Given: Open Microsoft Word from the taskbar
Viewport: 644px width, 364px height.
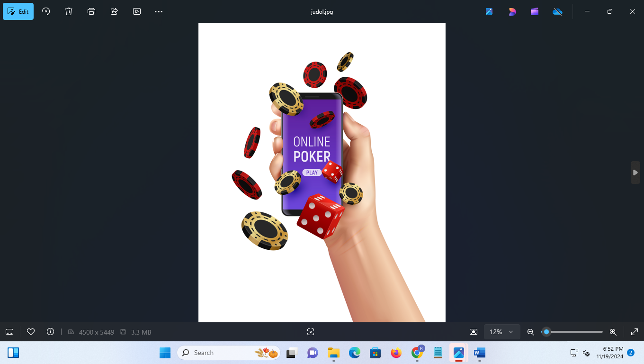Looking at the screenshot, I should 479,353.
